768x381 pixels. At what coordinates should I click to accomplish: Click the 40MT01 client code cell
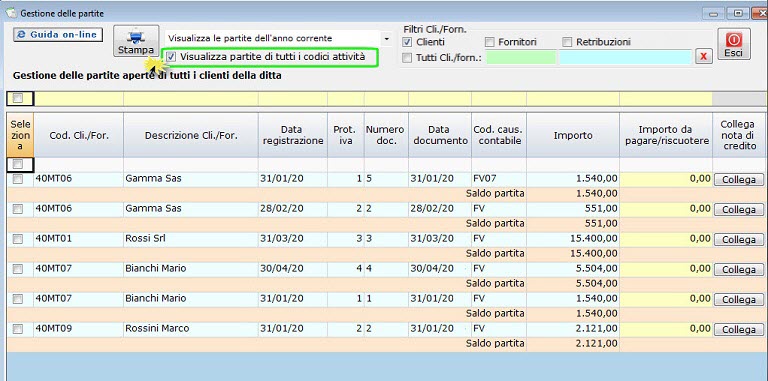(x=78, y=239)
